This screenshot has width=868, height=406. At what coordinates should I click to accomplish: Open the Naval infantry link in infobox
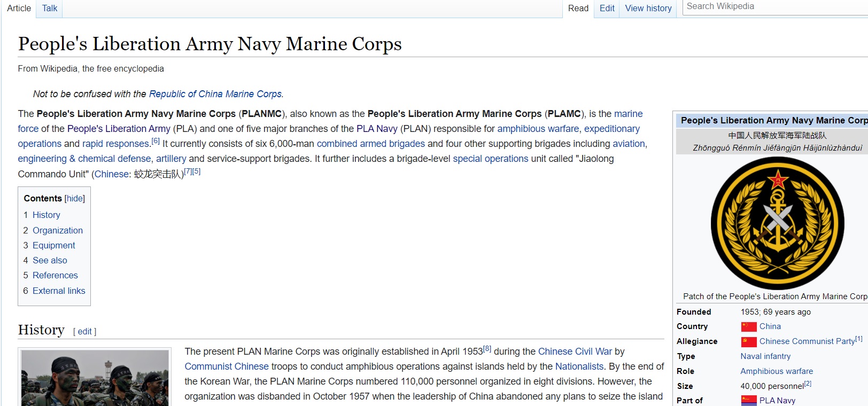[765, 356]
